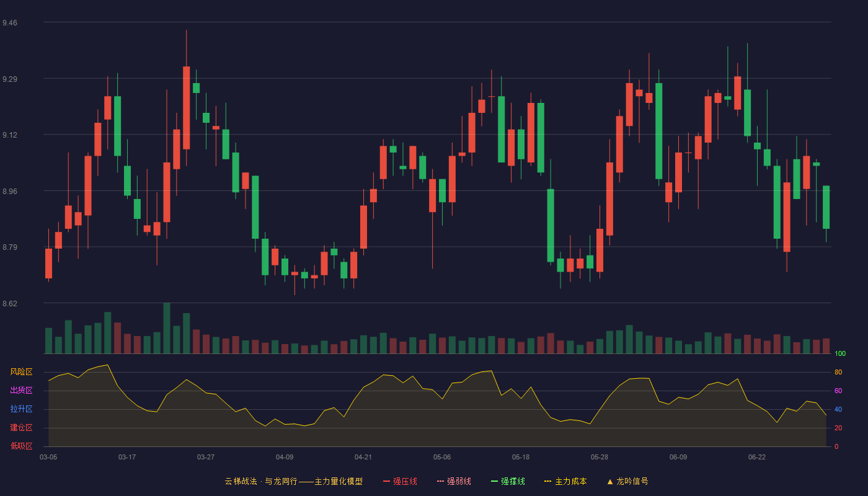Click the 风险区 zone label

tap(22, 372)
